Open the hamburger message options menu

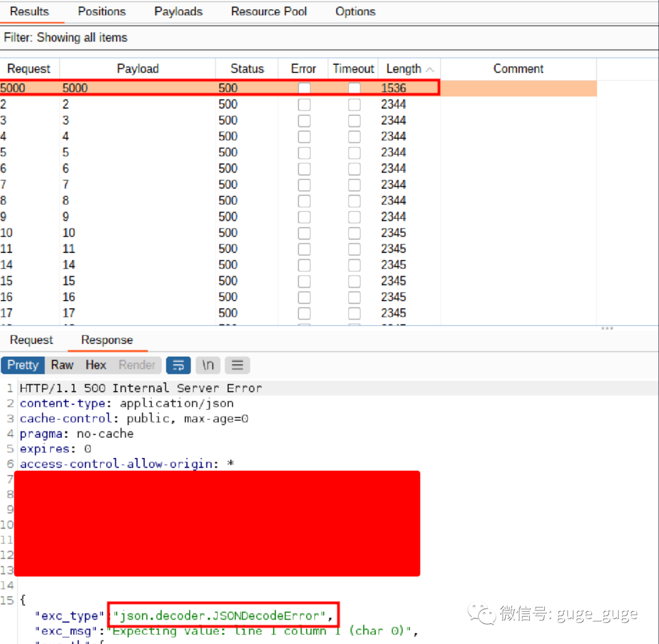[237, 365]
